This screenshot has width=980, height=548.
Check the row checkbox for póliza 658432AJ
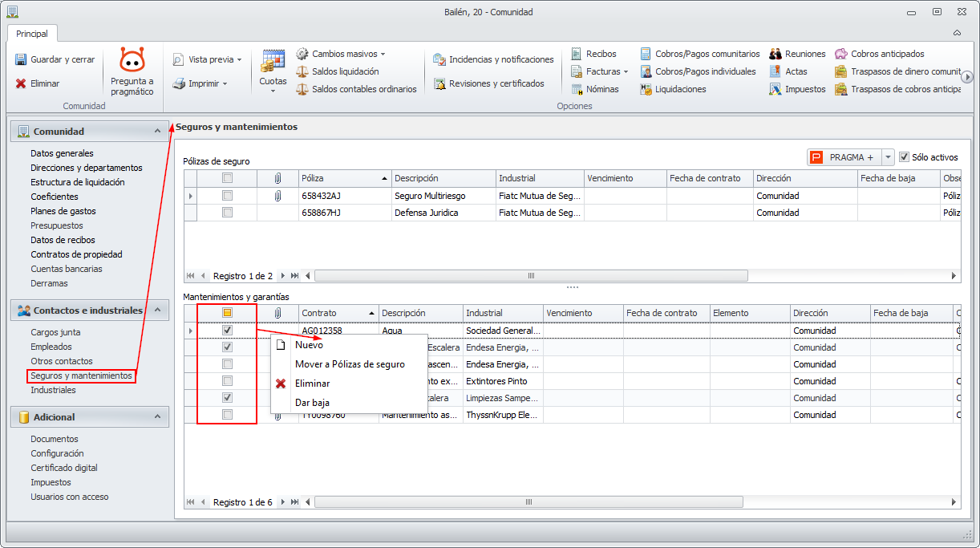(227, 196)
